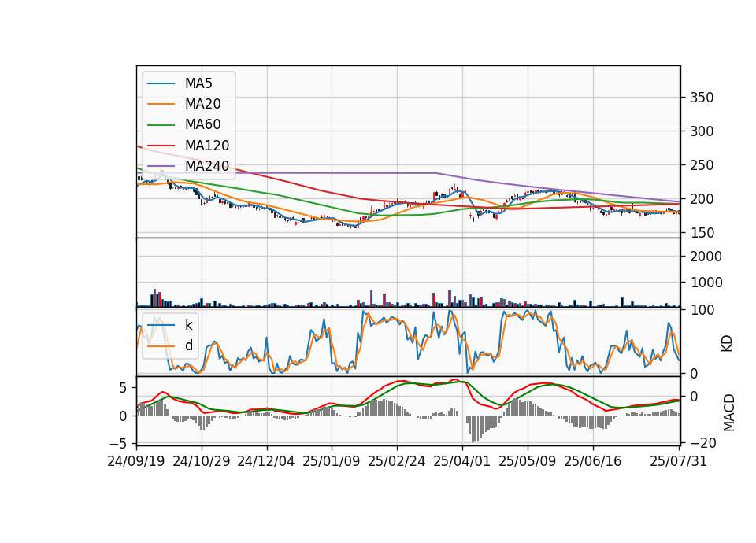756x543 pixels.
Task: Click the 200 price axis label
Action: pos(702,199)
